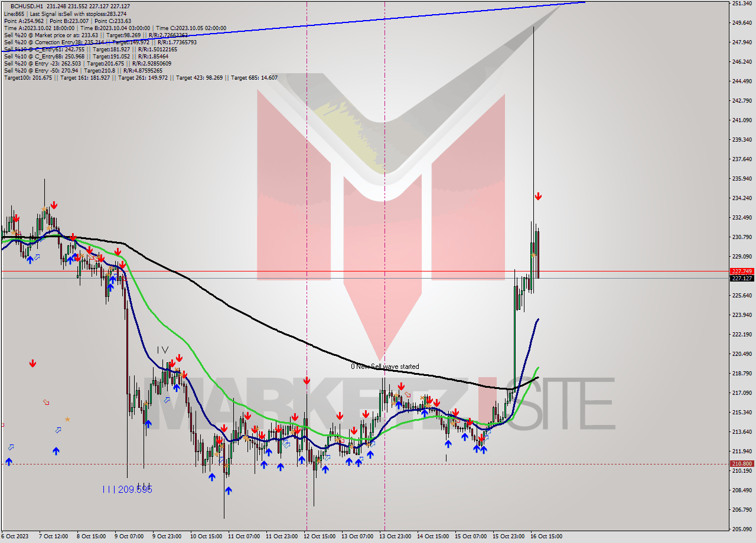Image resolution: width=756 pixels, height=543 pixels.
Task: Select the '8 Oct 15:00' time label
Action: (x=91, y=537)
